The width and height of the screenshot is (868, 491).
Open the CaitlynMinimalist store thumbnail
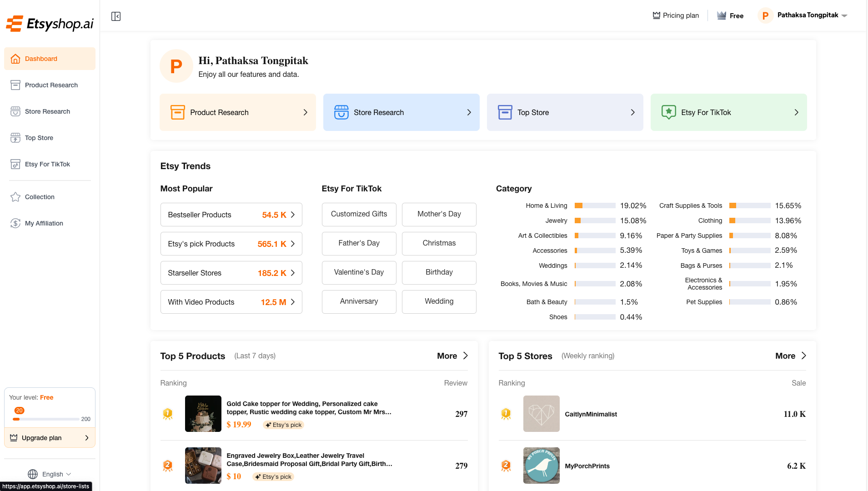pos(541,414)
